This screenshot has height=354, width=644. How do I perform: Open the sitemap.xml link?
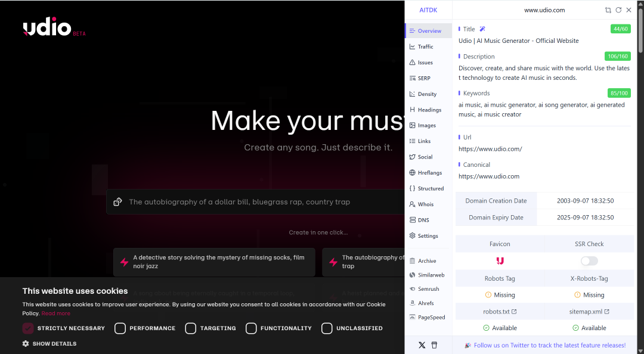(x=589, y=312)
